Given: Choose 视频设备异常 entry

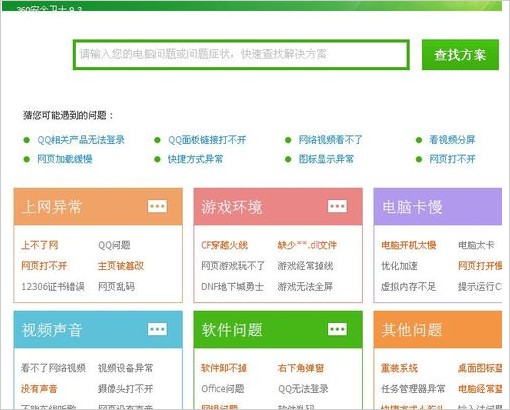Looking at the screenshot, I should click(125, 368).
